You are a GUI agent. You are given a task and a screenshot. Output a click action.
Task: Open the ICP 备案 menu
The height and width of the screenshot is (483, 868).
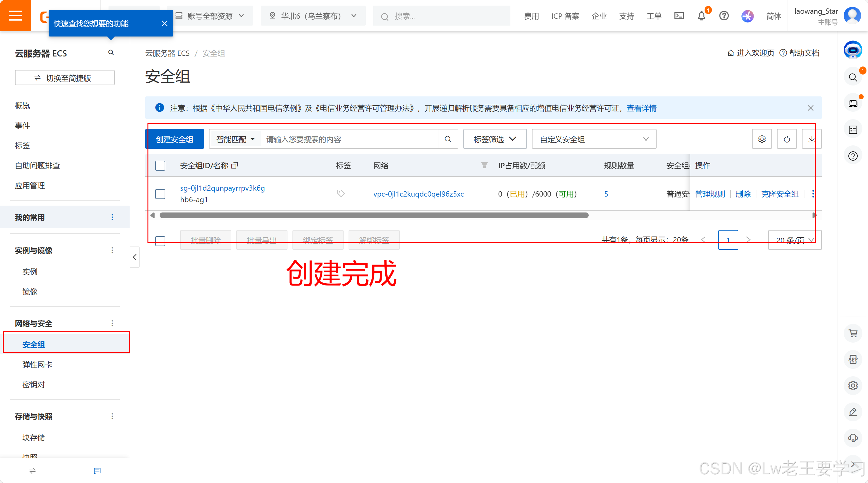click(565, 16)
